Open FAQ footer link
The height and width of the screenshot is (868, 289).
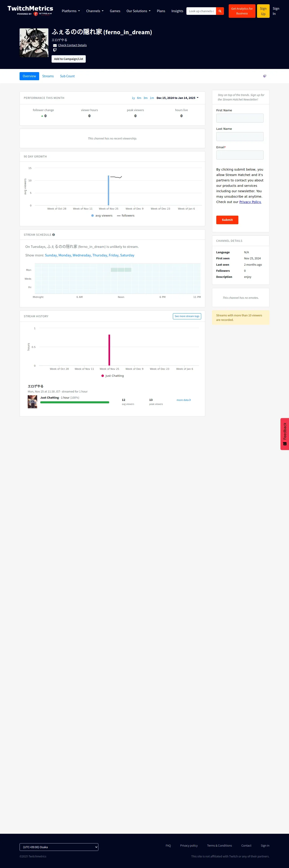click(x=168, y=845)
